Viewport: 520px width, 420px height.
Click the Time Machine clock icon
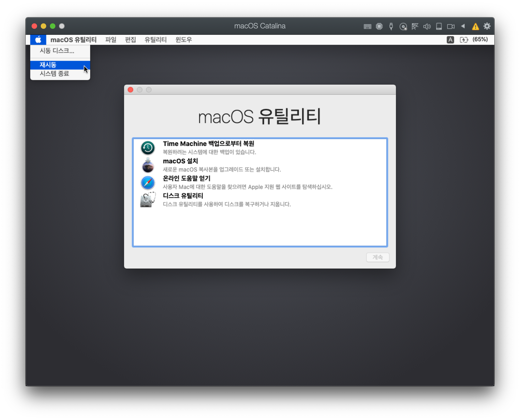coord(148,148)
